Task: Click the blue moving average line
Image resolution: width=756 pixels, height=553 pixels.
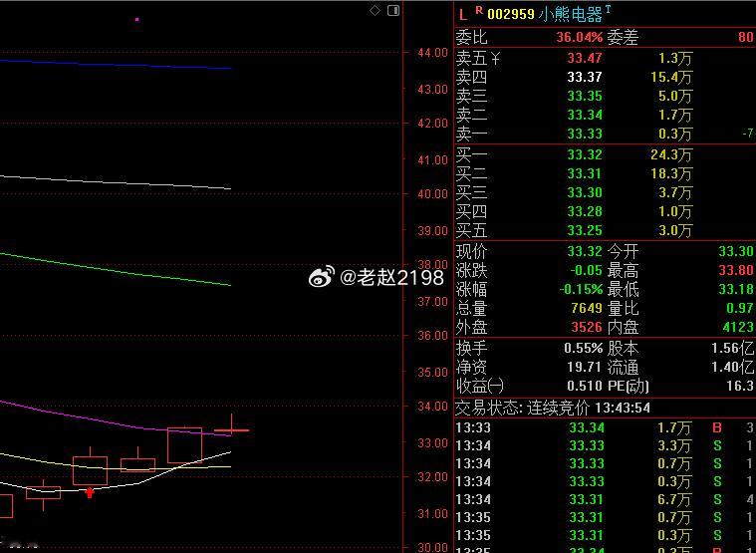Action: [x=116, y=64]
